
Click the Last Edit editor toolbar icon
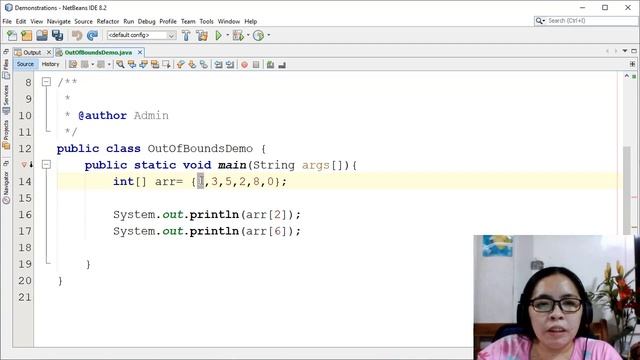pos(73,64)
